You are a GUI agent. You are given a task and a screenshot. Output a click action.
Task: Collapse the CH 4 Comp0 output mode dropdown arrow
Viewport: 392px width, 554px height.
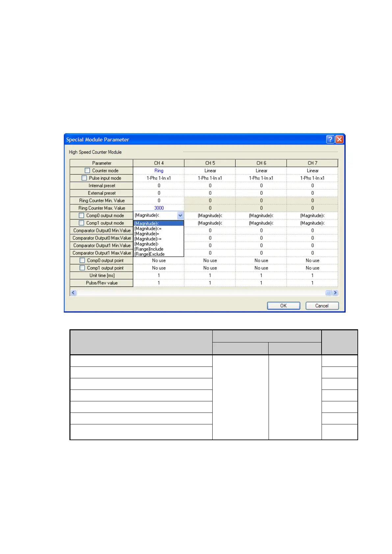pos(180,215)
